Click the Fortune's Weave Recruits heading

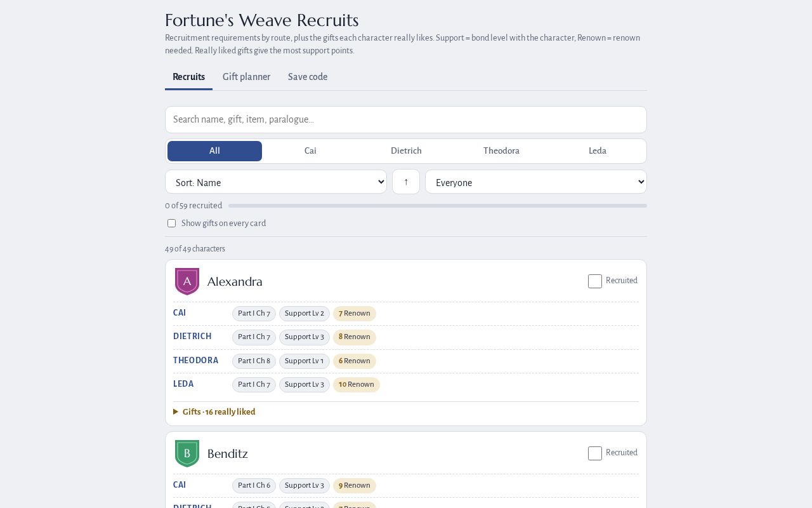262,20
